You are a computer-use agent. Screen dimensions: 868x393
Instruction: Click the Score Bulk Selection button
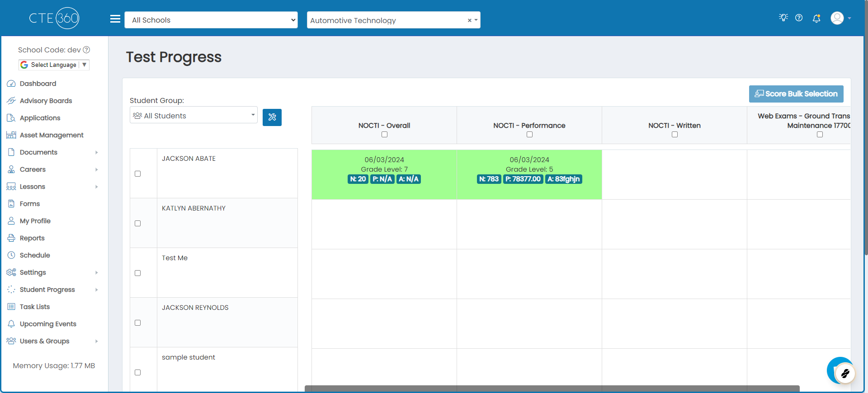796,94
